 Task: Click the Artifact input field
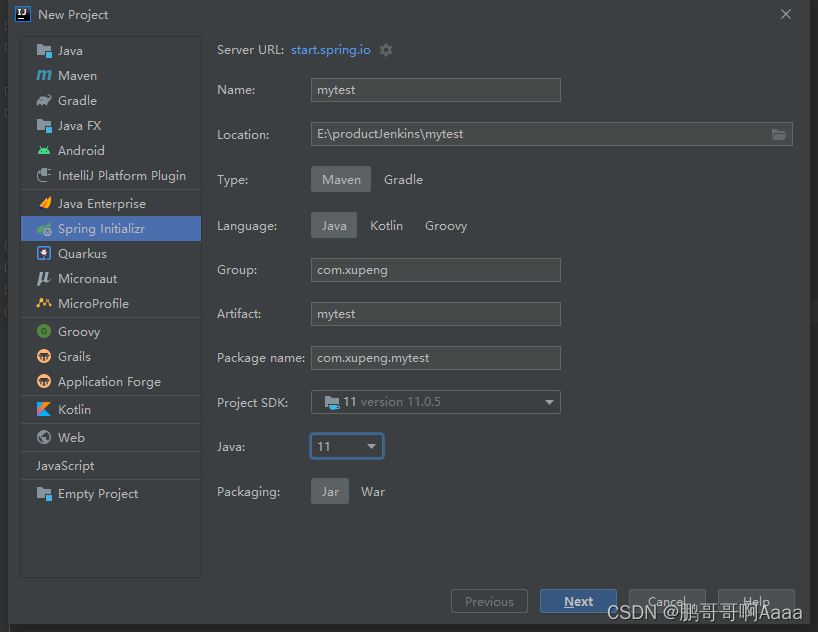[x=436, y=314]
